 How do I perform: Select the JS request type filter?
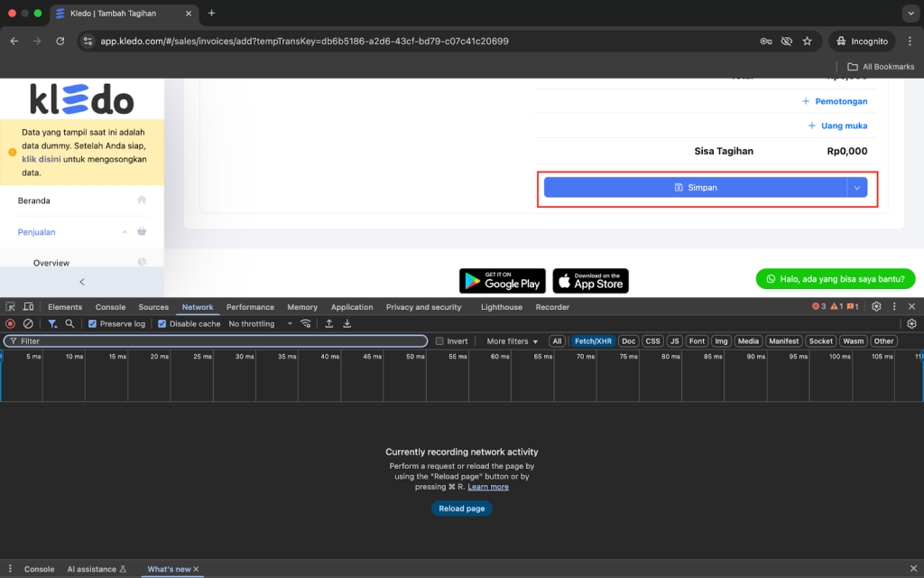point(674,341)
